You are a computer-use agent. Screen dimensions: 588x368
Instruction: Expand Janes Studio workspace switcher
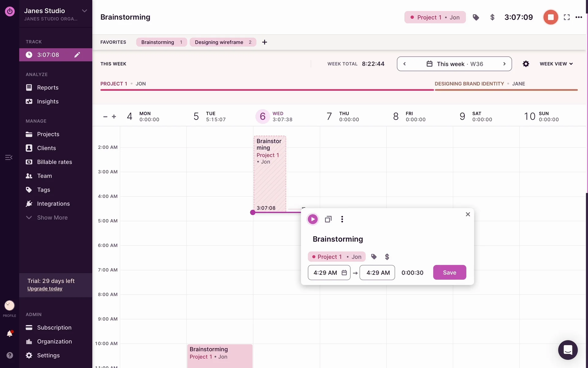pos(85,11)
